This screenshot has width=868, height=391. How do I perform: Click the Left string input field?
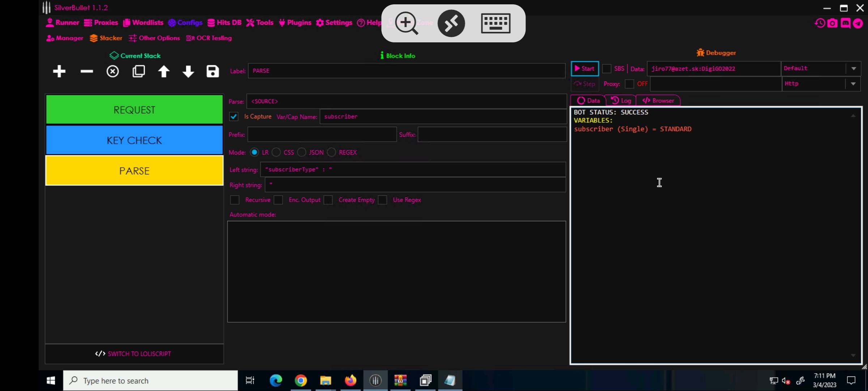[x=413, y=169]
